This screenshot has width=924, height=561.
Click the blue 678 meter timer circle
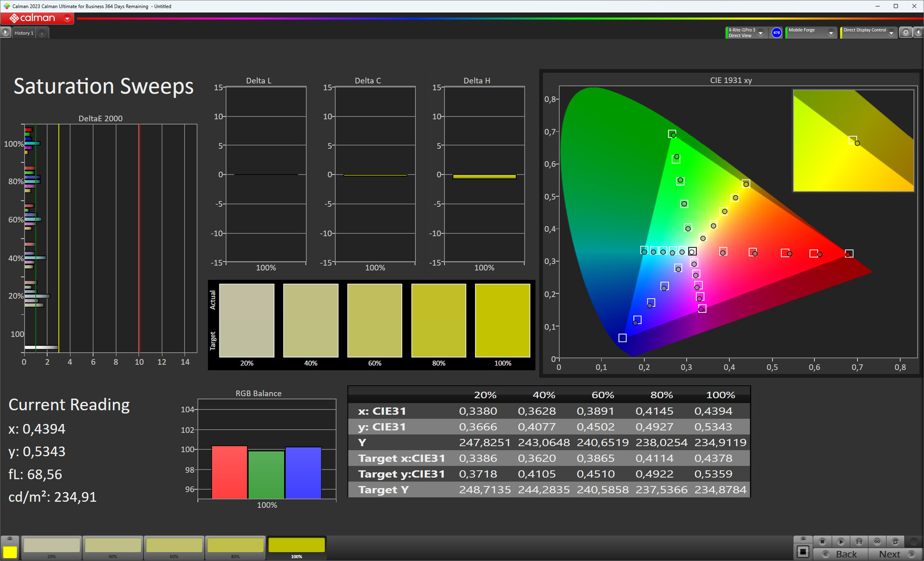click(x=776, y=32)
